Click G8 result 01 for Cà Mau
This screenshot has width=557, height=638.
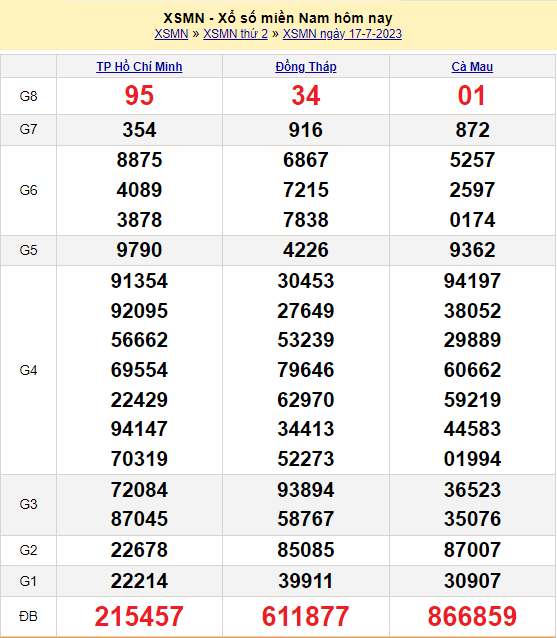tap(472, 96)
